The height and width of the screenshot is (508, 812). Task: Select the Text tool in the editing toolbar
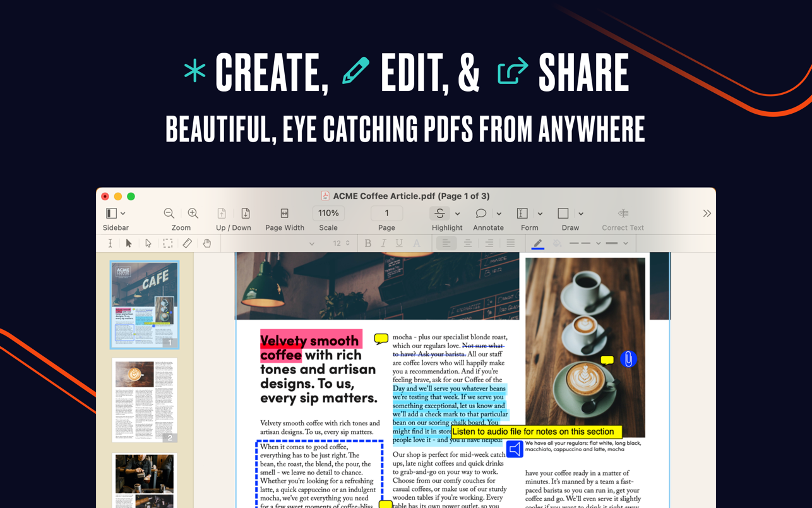coord(110,243)
